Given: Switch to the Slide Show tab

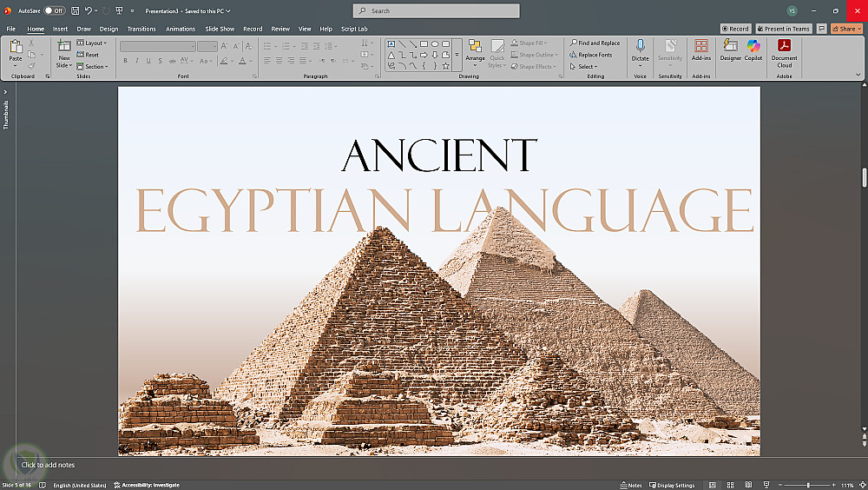Looking at the screenshot, I should (x=220, y=29).
